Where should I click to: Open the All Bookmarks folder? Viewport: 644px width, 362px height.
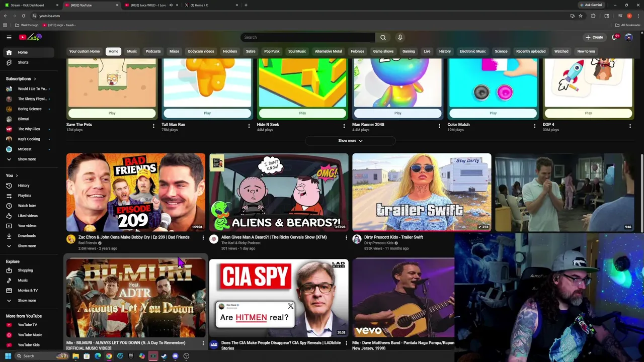pyautogui.click(x=628, y=25)
